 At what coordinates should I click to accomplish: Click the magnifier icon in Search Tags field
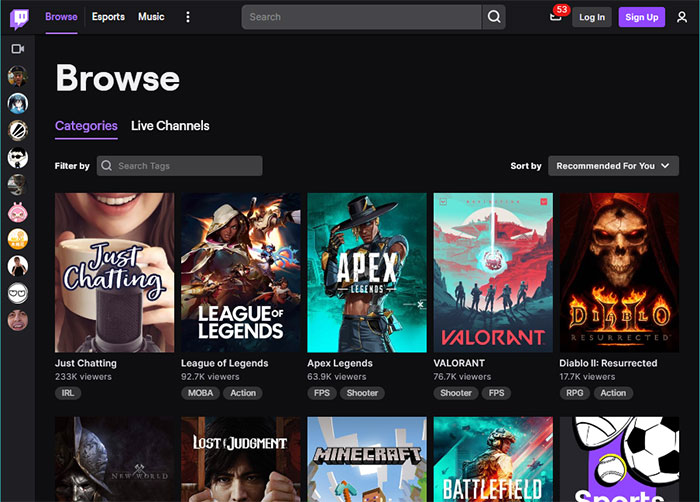click(x=106, y=166)
